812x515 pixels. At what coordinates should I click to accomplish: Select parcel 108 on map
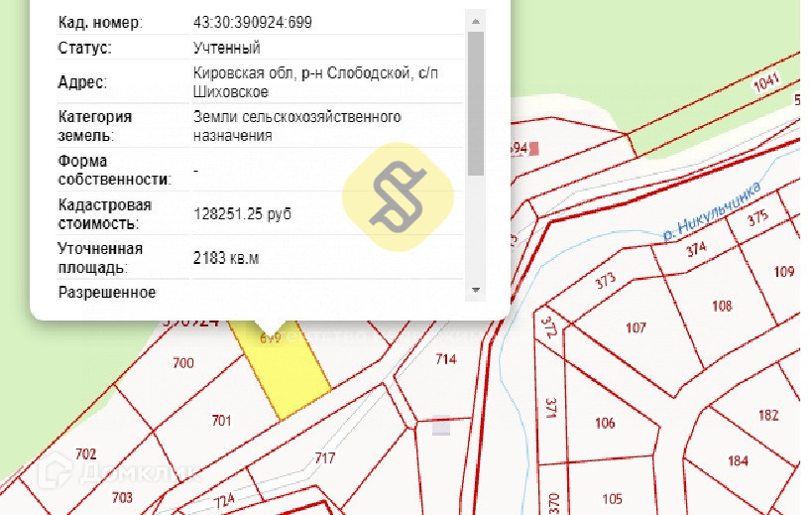(x=722, y=306)
